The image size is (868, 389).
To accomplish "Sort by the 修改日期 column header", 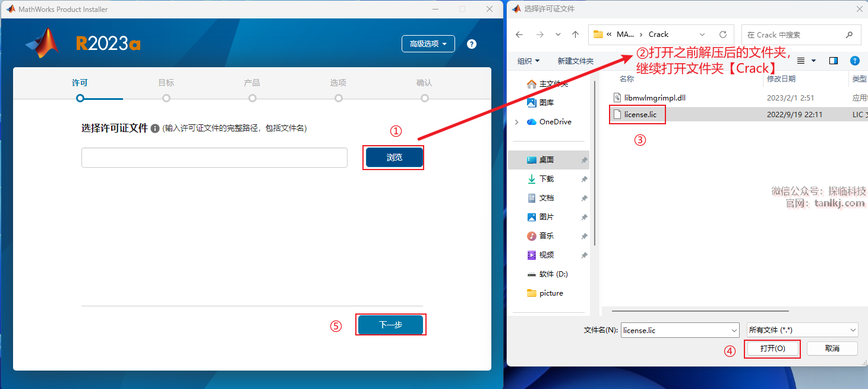I will (x=781, y=79).
